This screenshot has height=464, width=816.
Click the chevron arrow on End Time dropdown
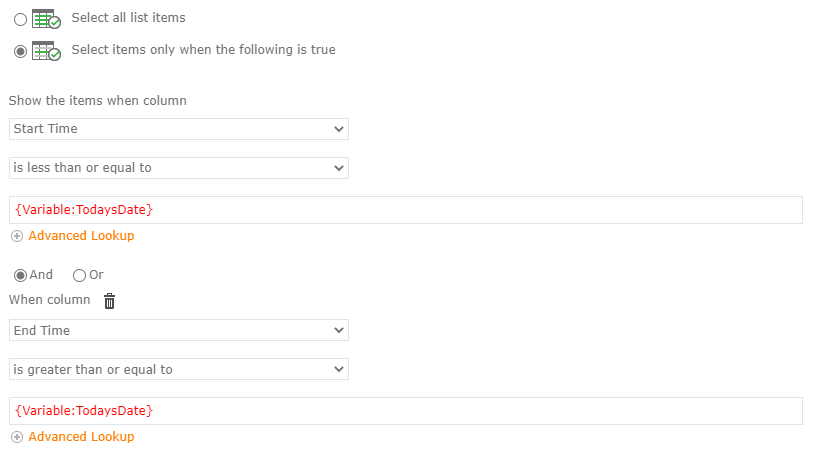click(339, 330)
